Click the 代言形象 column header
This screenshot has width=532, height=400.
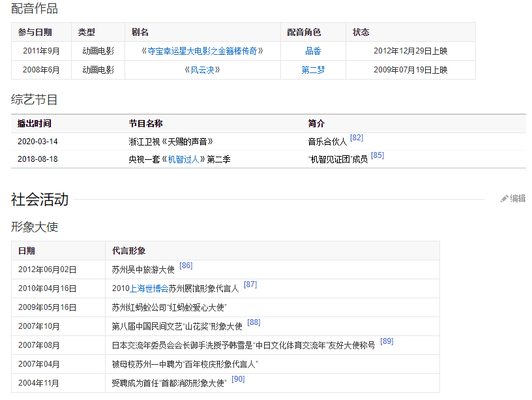tap(128, 251)
